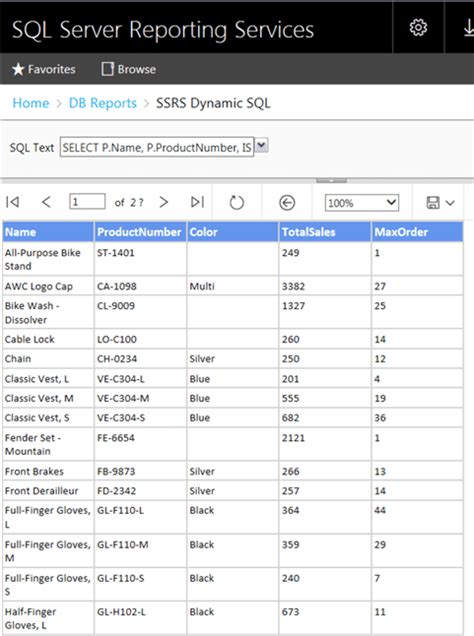Click the Name column header

coord(48,232)
